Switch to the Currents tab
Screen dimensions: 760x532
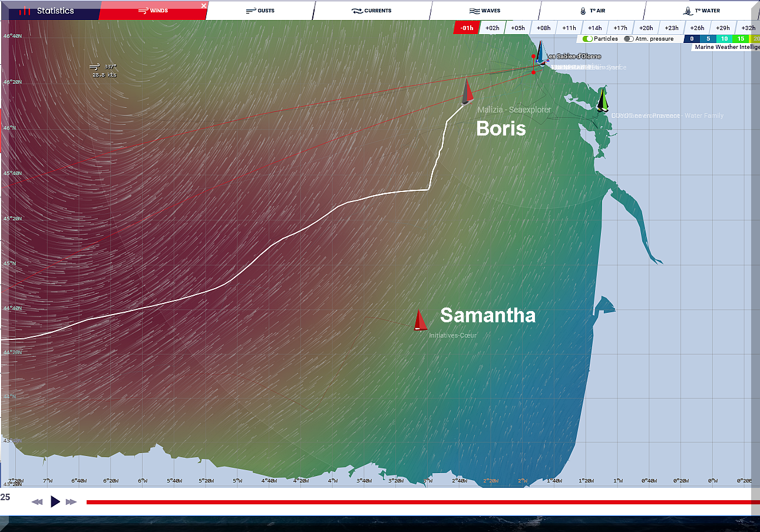(371, 11)
